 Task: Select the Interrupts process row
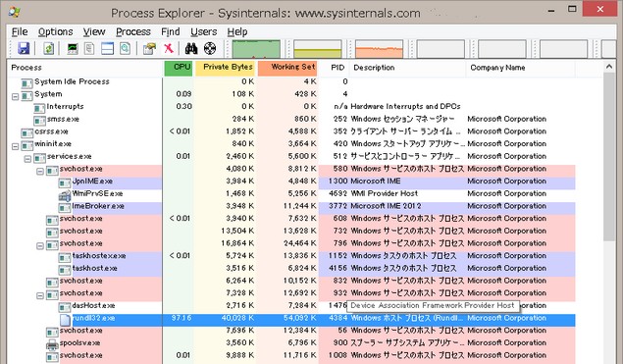[291, 107]
